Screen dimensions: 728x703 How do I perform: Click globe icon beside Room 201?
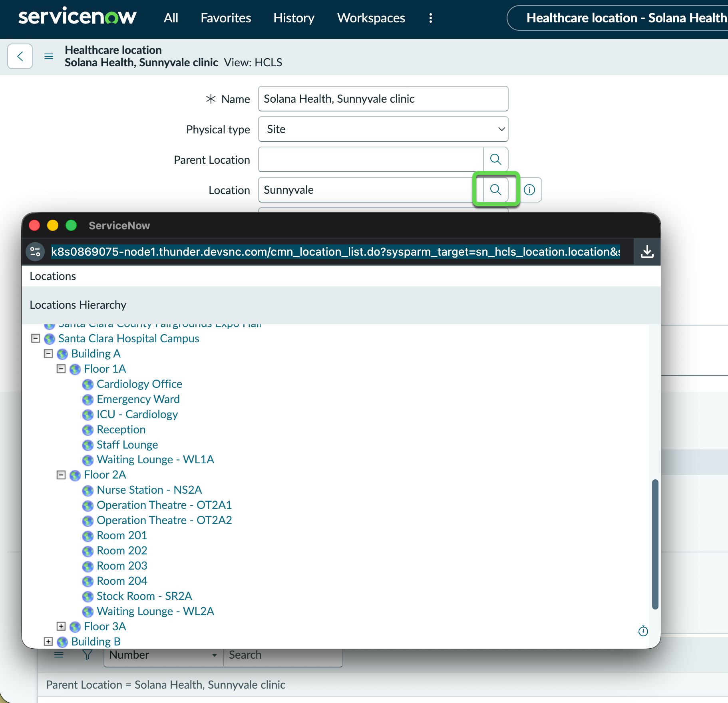click(x=88, y=536)
